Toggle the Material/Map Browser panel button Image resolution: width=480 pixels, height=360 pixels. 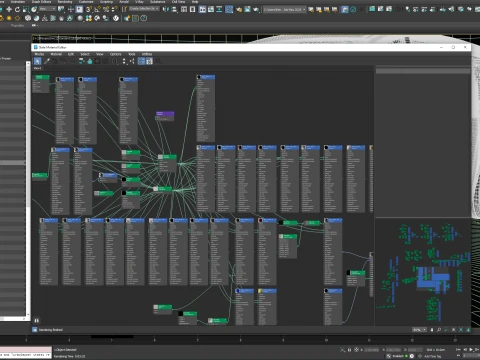point(141,61)
